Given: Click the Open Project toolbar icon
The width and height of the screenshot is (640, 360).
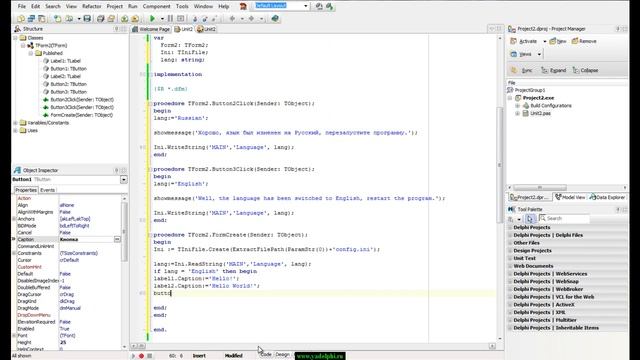Looking at the screenshot, I should [x=111, y=18].
